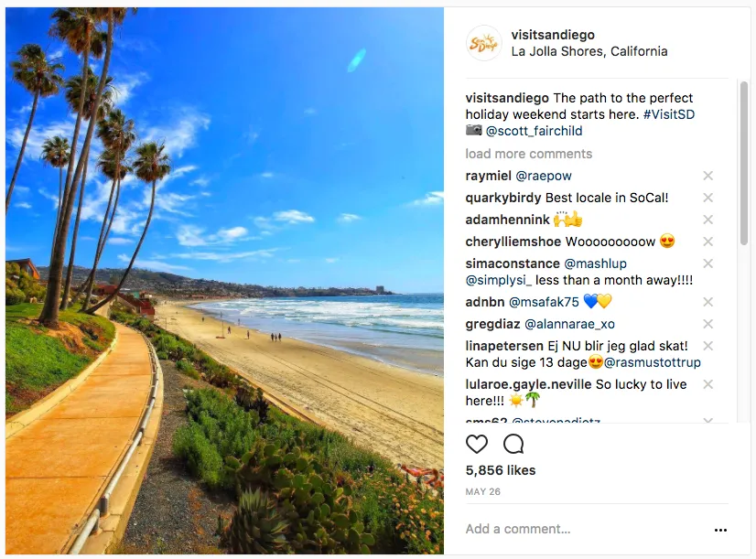The height and width of the screenshot is (559, 756).
Task: View the 5,856 likes list
Action: click(501, 470)
